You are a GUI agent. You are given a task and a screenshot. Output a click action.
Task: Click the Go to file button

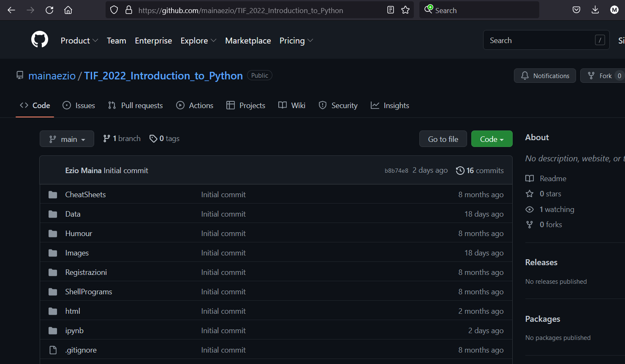(x=443, y=139)
